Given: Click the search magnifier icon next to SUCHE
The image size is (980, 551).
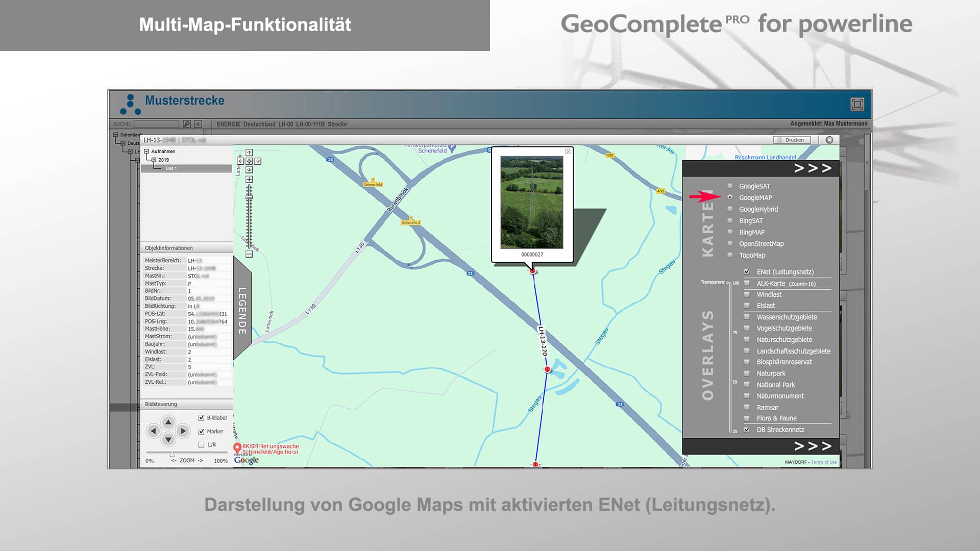Looking at the screenshot, I should [187, 124].
